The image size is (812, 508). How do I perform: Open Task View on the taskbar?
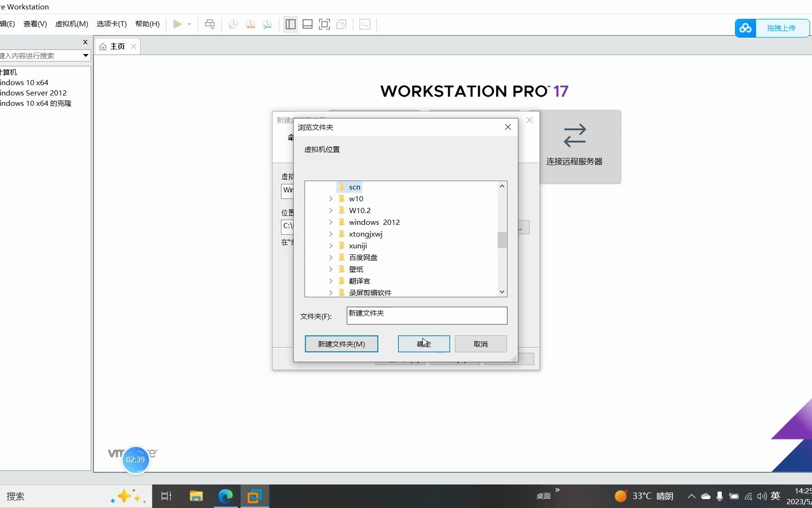(166, 496)
